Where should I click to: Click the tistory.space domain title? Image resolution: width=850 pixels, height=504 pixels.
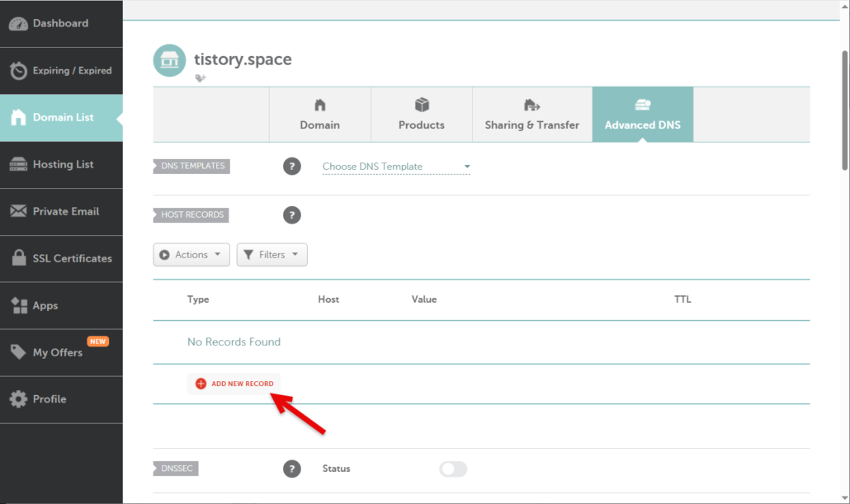click(x=243, y=59)
